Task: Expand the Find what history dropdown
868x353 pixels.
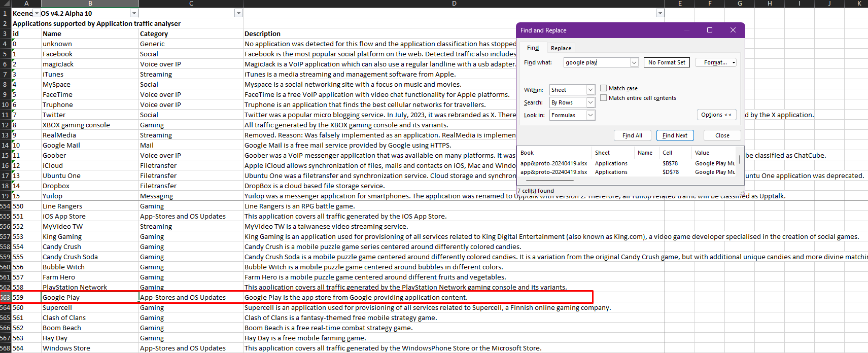Action: point(634,62)
